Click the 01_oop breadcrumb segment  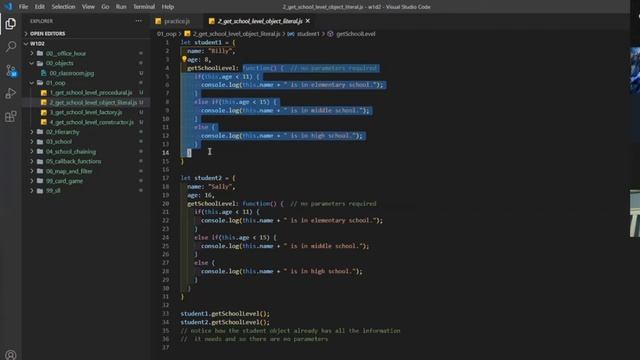click(167, 34)
